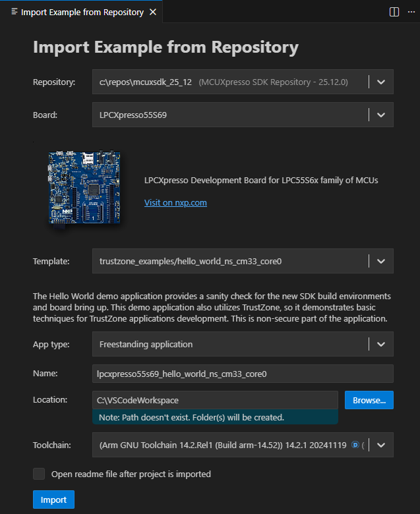Expand the Toolchain dropdown arrow
Screen dimensions: 420x514
(381, 445)
